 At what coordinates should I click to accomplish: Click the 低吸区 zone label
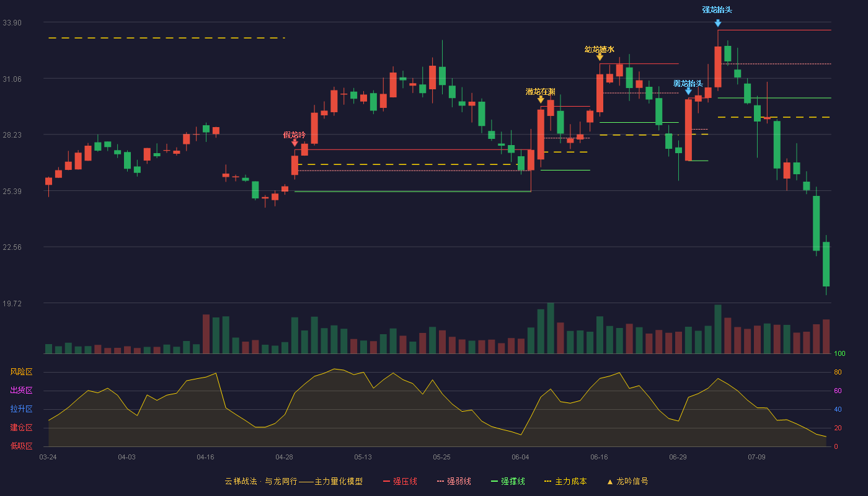pyautogui.click(x=21, y=446)
